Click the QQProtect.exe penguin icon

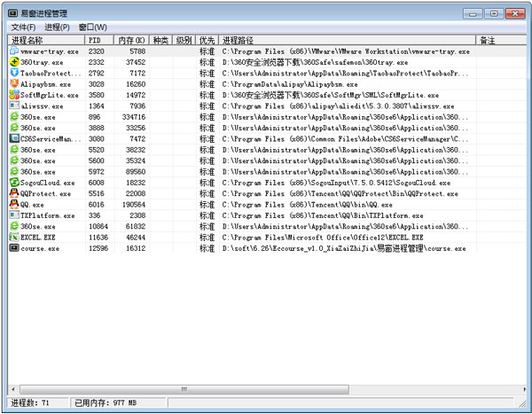tap(14, 193)
